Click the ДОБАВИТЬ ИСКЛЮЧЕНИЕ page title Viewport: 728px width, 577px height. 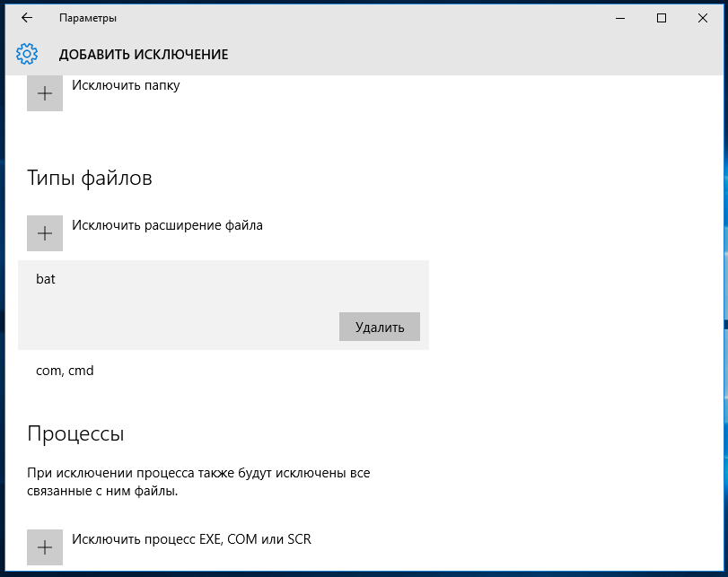[x=144, y=55]
